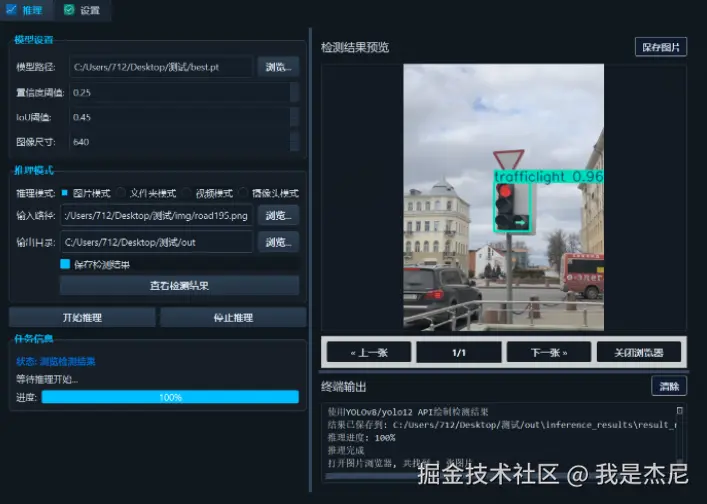This screenshot has height=504, width=707.
Task: Click the 停止推理 button
Action: tap(233, 317)
